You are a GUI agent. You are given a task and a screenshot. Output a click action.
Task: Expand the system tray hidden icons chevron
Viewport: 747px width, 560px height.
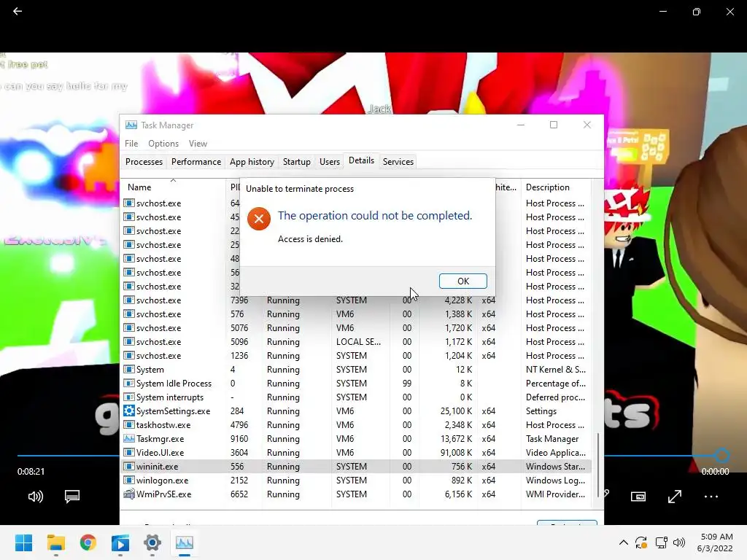point(623,542)
